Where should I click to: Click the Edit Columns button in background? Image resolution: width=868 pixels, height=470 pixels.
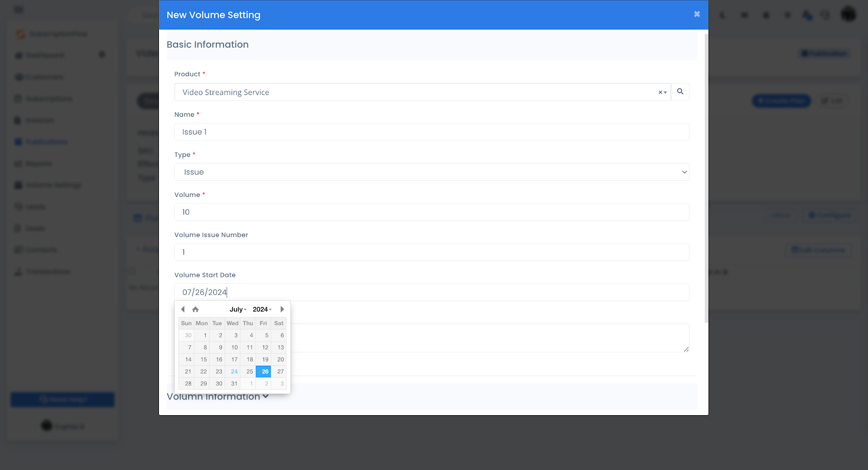818,250
